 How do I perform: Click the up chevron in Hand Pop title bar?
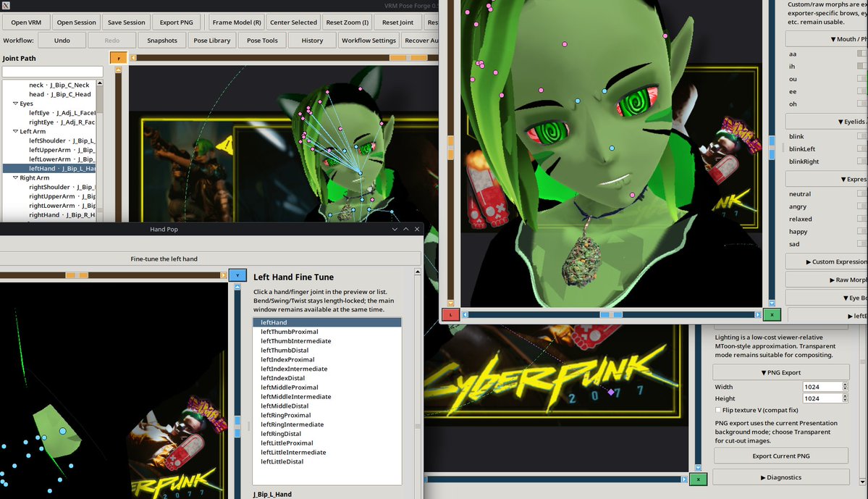406,230
